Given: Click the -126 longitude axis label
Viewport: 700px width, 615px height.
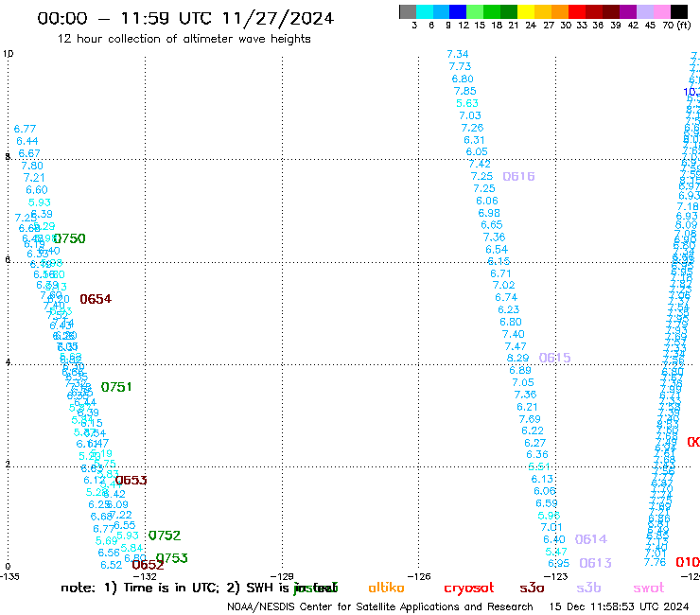Looking at the screenshot, I should pyautogui.click(x=419, y=576).
